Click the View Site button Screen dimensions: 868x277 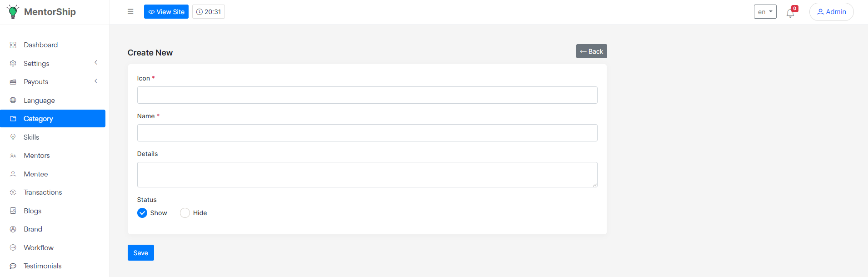click(166, 12)
